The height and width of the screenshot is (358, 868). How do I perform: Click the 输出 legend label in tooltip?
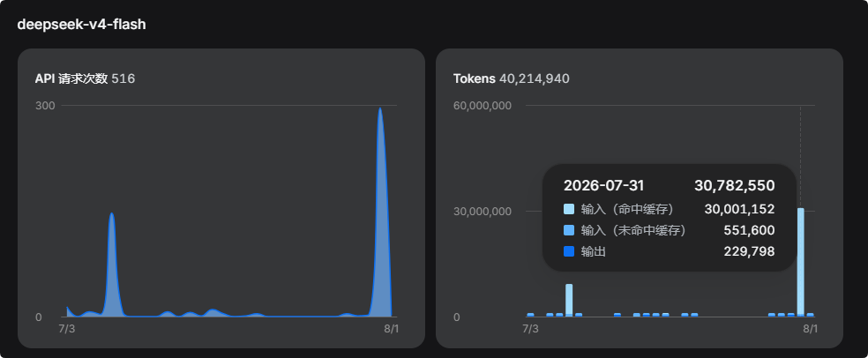594,252
